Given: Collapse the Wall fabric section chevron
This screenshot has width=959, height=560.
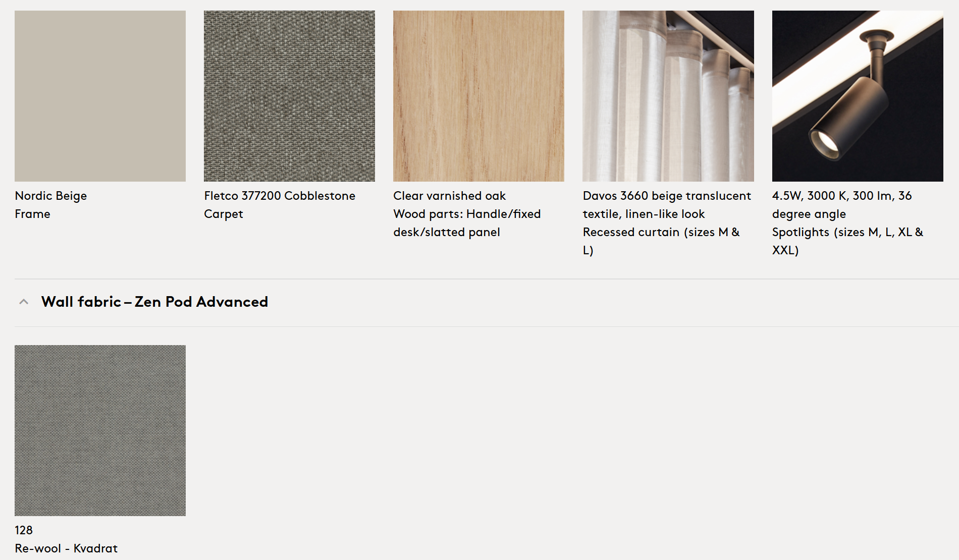Looking at the screenshot, I should click(23, 302).
